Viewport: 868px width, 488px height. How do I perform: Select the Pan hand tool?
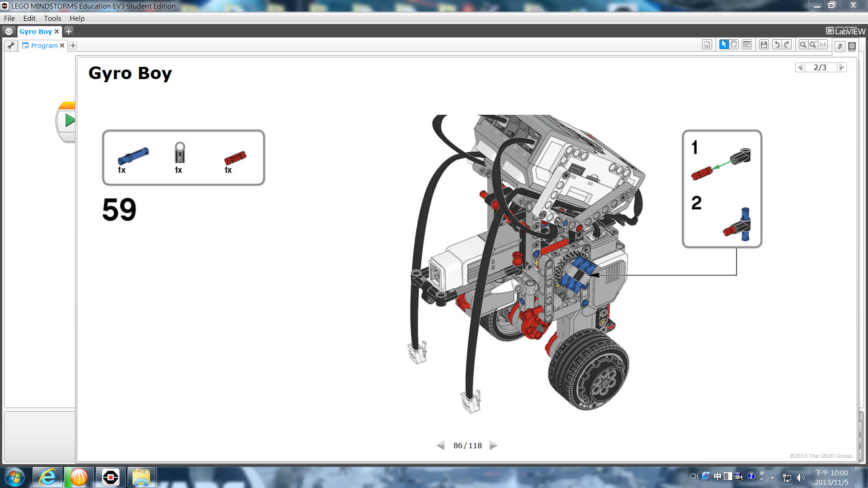(x=734, y=44)
